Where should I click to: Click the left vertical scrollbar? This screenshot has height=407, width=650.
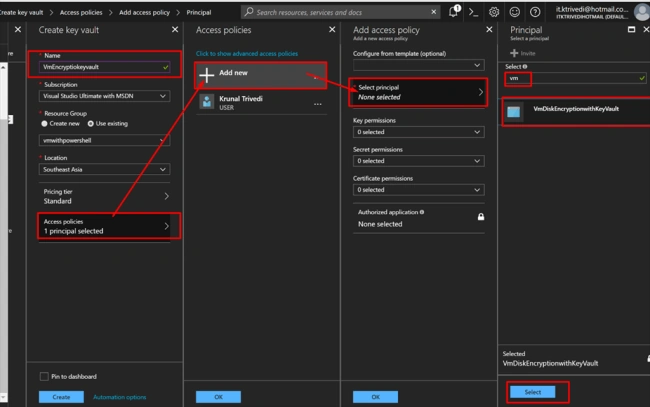click(x=3, y=232)
